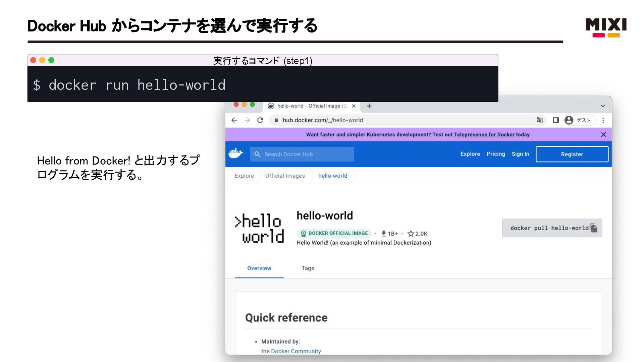Screen dimensions: 644x362
Task: Open the Explore navigation link
Action: pos(470,154)
